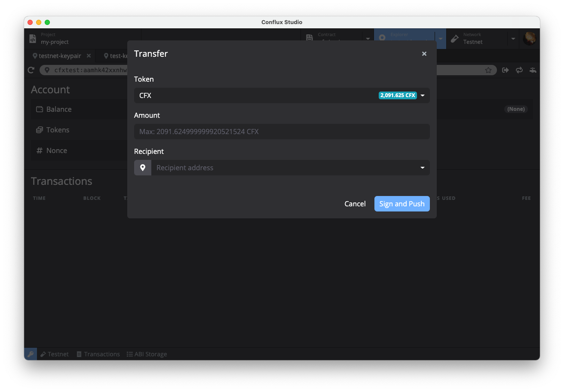Expand the Network dropdown arrow
Viewport: 564px width, 392px height.
pyautogui.click(x=513, y=39)
